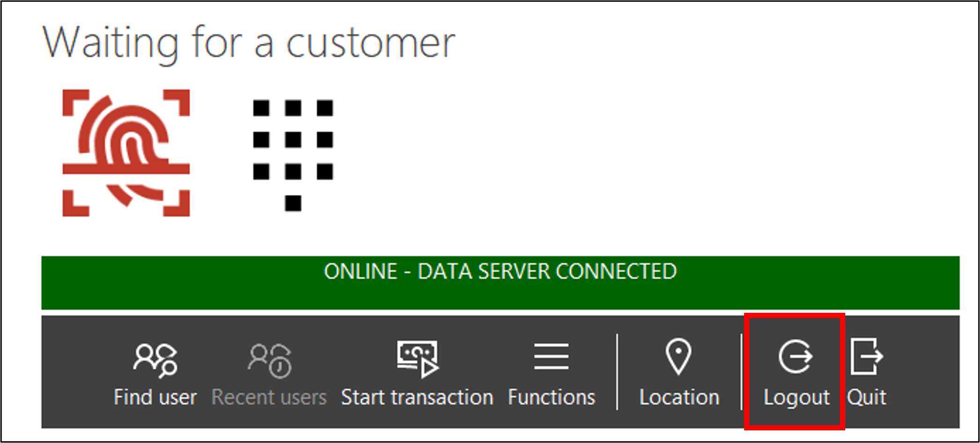The image size is (980, 443).
Task: Click the Recent users clock icon
Action: click(270, 360)
